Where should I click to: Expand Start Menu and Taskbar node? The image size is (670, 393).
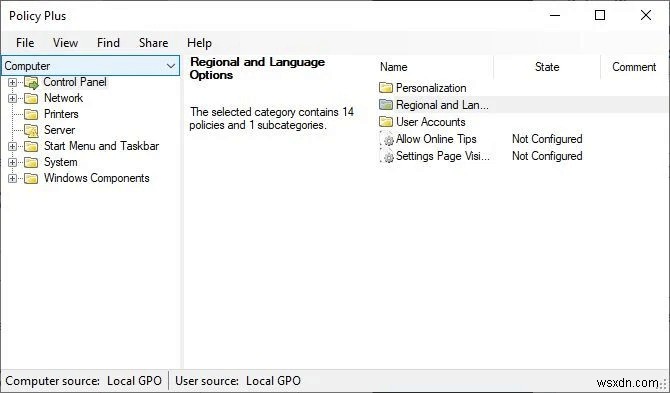point(12,147)
